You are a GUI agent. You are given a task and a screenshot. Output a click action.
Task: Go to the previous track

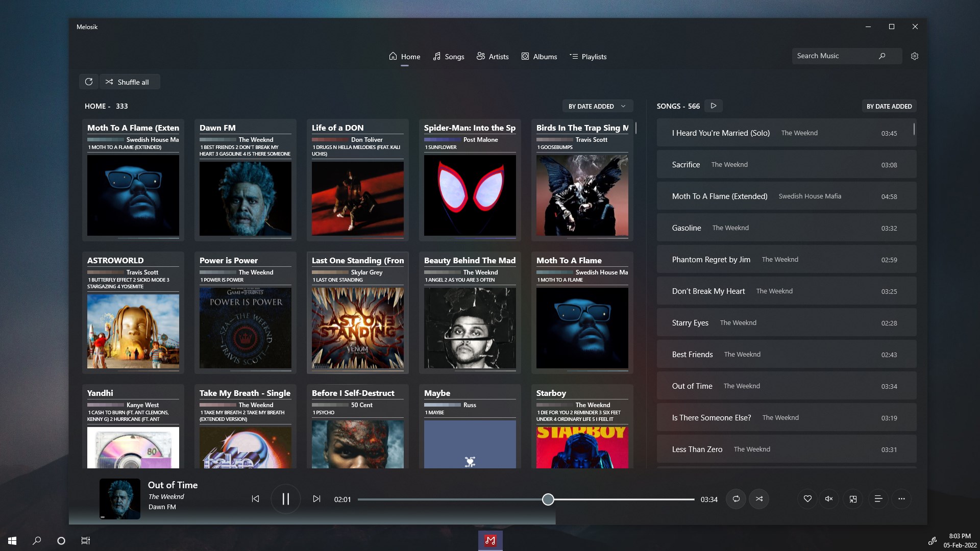[x=255, y=499]
